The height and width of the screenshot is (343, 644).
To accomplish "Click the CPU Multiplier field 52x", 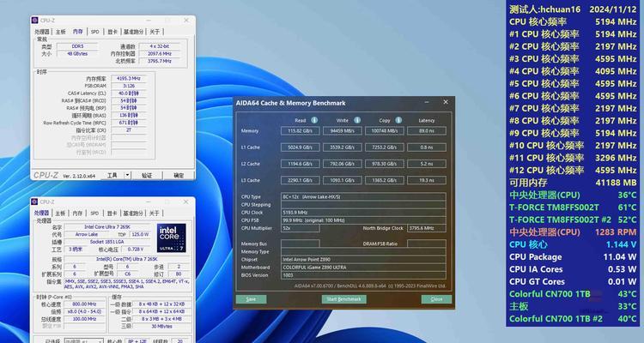I will [301, 228].
